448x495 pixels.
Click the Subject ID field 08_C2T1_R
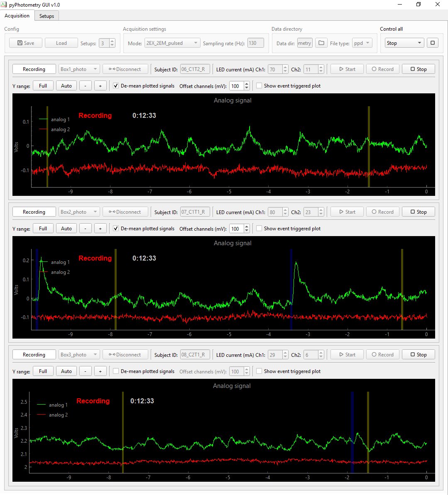pos(195,354)
